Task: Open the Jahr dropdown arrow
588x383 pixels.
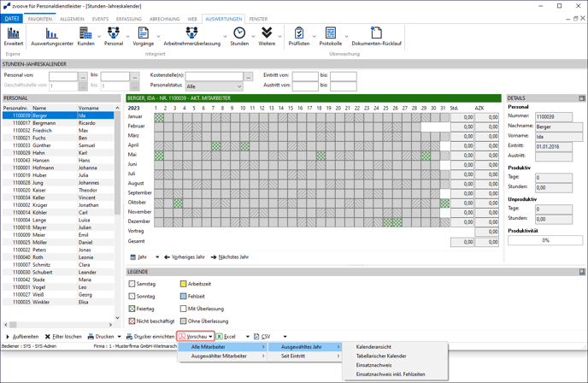Action: 157,257
